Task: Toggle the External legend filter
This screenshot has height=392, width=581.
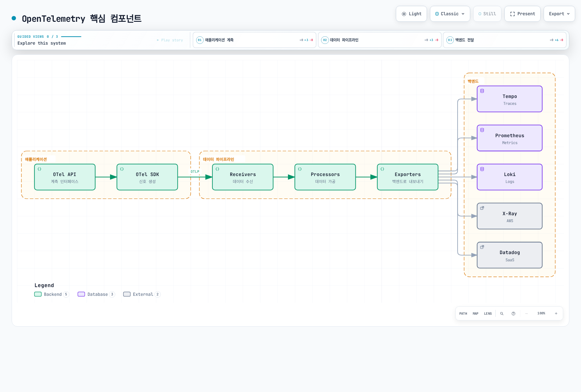Action: [x=142, y=294]
